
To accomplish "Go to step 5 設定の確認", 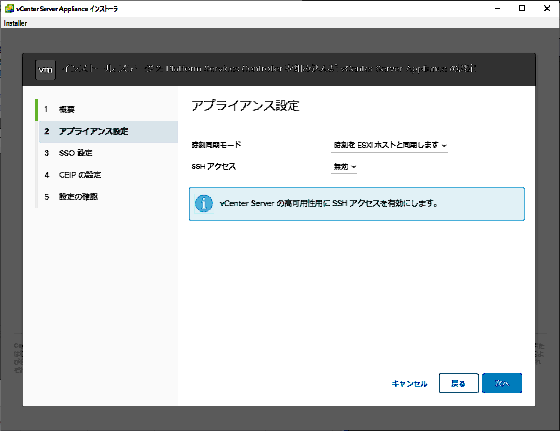I will (x=108, y=197).
